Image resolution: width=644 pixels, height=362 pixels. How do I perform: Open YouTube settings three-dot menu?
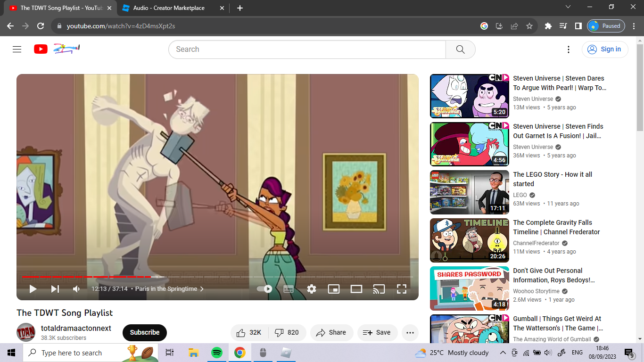click(569, 49)
